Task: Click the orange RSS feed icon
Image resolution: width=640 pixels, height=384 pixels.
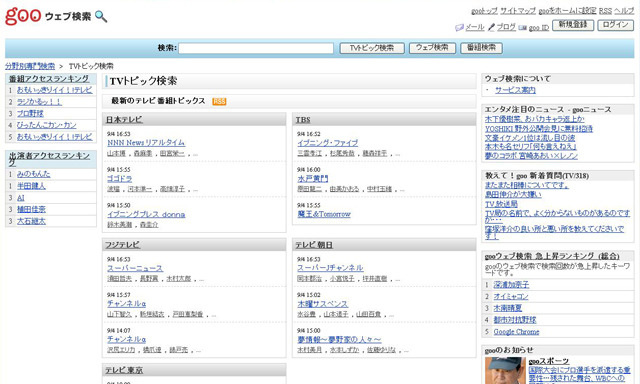Action: pyautogui.click(x=219, y=101)
